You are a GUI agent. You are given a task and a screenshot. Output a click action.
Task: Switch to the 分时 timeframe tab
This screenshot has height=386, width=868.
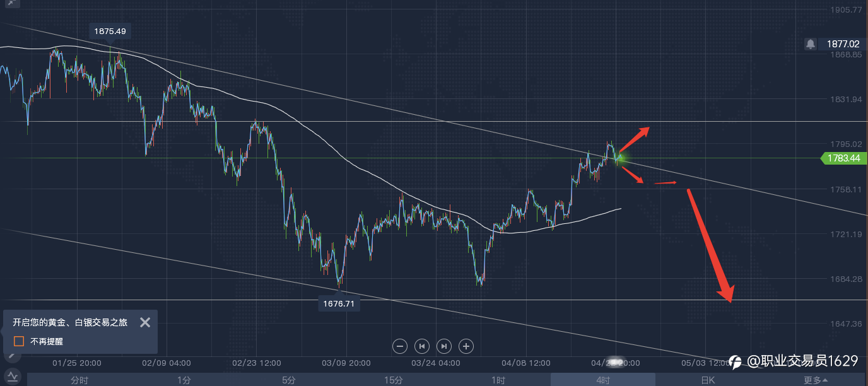point(79,380)
